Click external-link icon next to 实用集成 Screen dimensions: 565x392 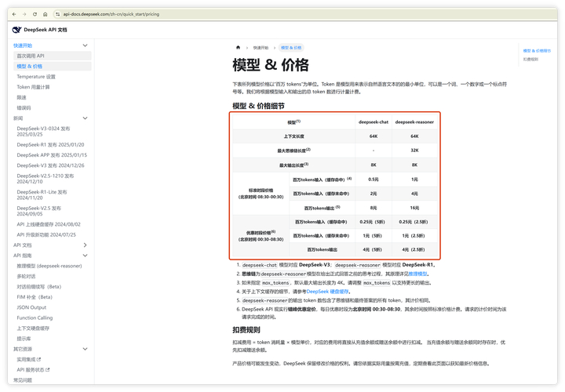[x=39, y=360]
